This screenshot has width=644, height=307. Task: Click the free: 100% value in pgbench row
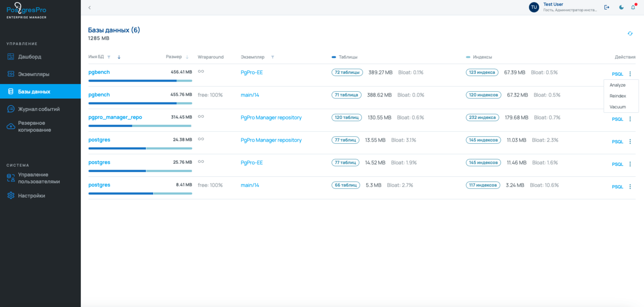[x=210, y=95]
